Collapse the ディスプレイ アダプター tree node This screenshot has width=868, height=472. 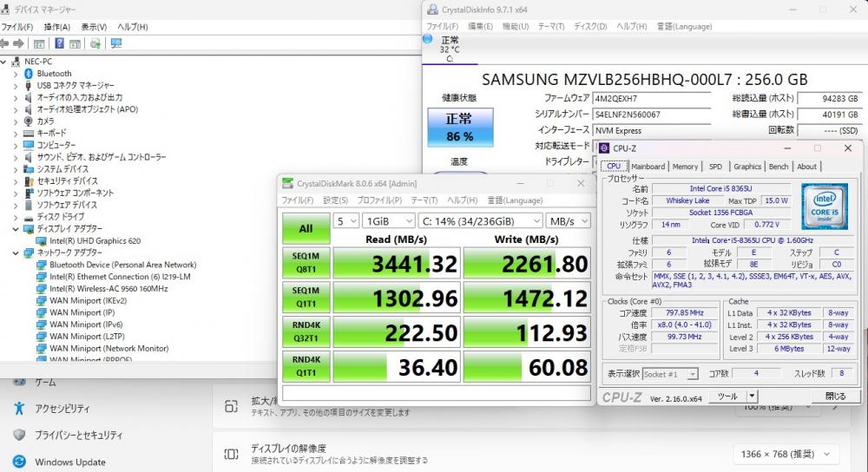tap(16, 228)
